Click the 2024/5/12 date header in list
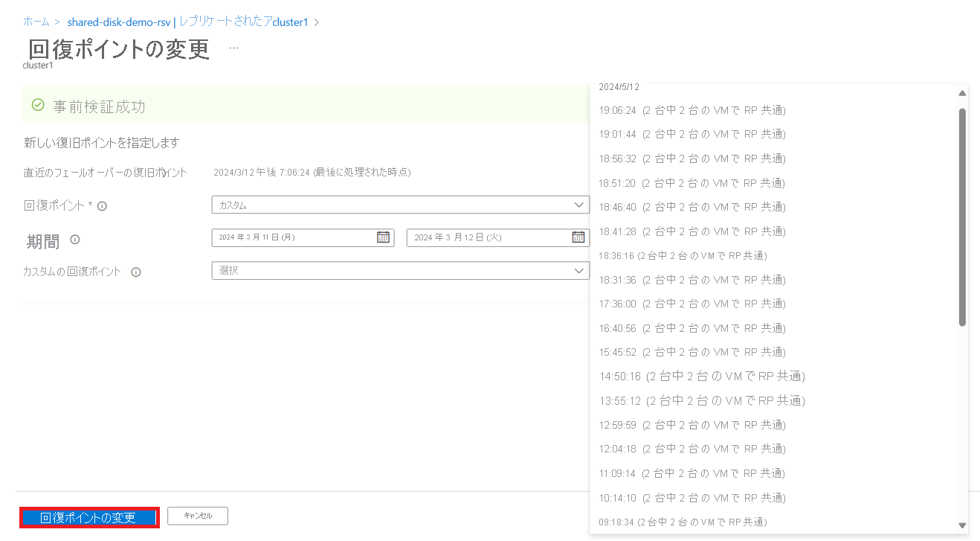The width and height of the screenshot is (980, 541). (619, 87)
